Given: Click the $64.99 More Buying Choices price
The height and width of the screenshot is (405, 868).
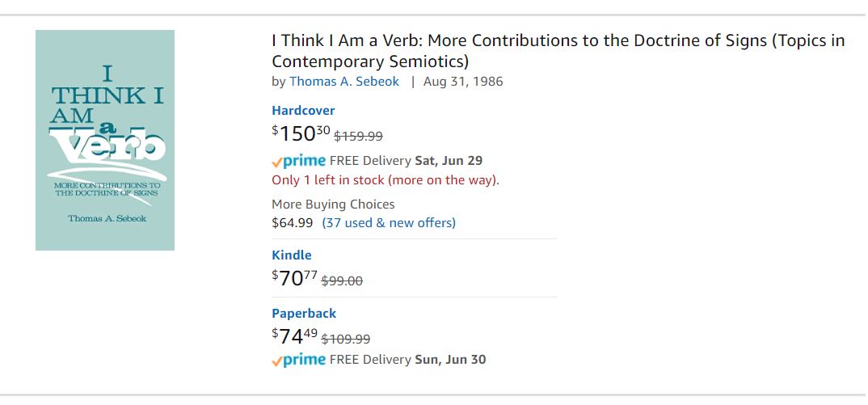Looking at the screenshot, I should tap(292, 222).
